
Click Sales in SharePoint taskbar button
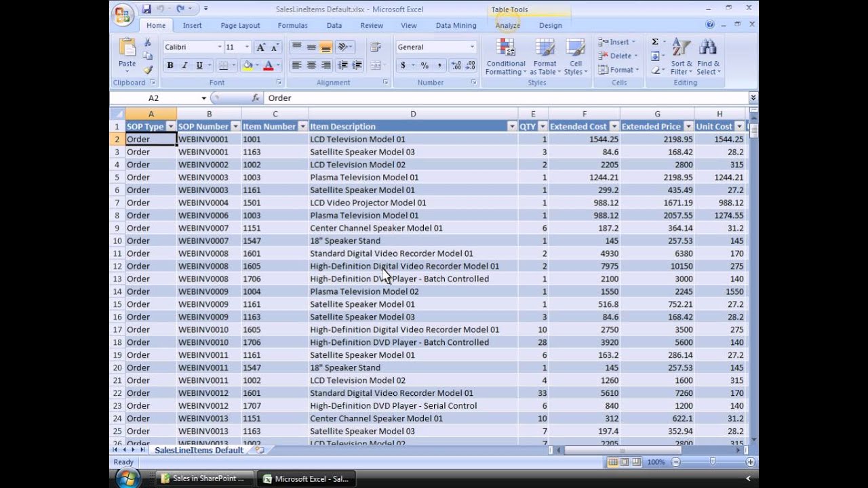(x=205, y=479)
